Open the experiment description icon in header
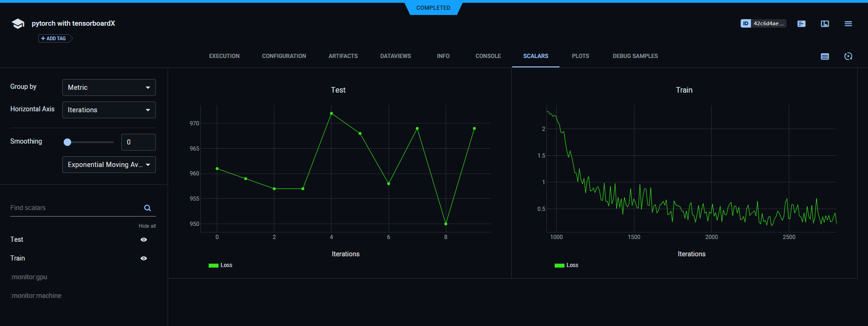Image resolution: width=868 pixels, height=326 pixels. (802, 24)
